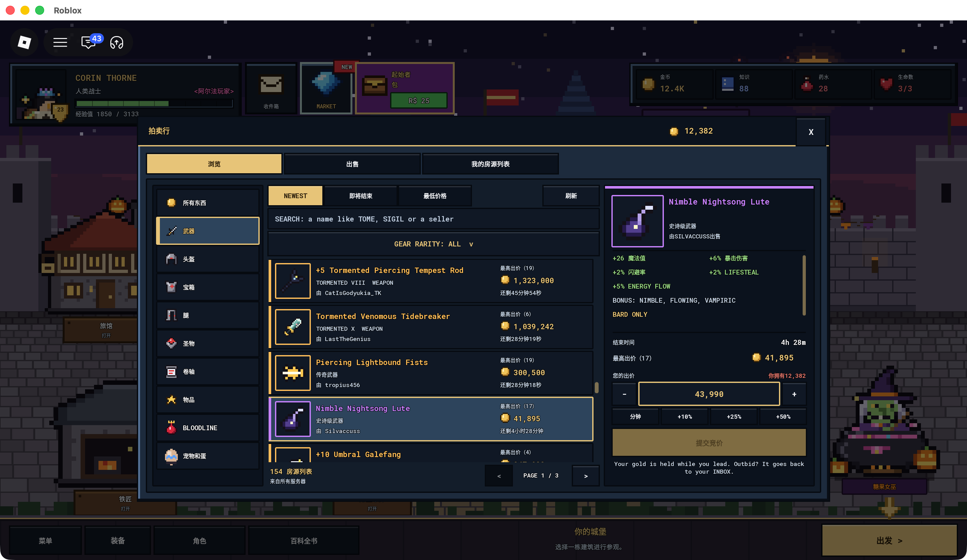Select the weapons sword category
Viewport: 967px width, 560px height.
click(208, 231)
